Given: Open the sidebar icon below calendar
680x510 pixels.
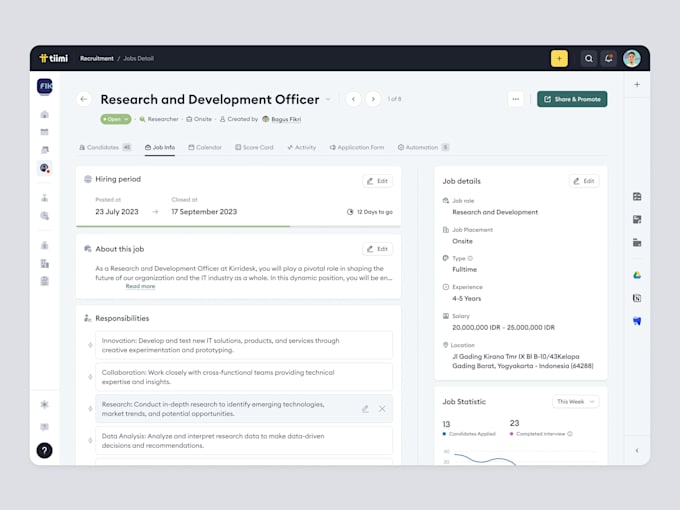Looking at the screenshot, I should pos(45,150).
